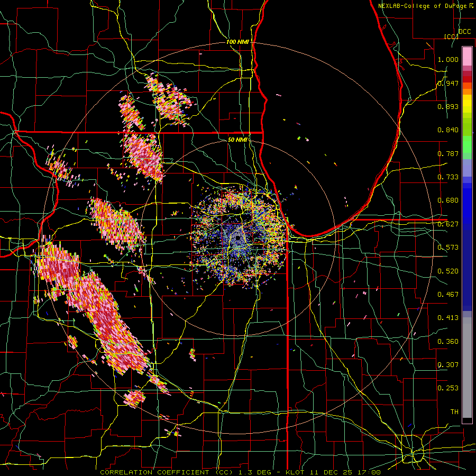Click the 0.840 scale value
This screenshot has width=476, height=476.
[x=448, y=130]
